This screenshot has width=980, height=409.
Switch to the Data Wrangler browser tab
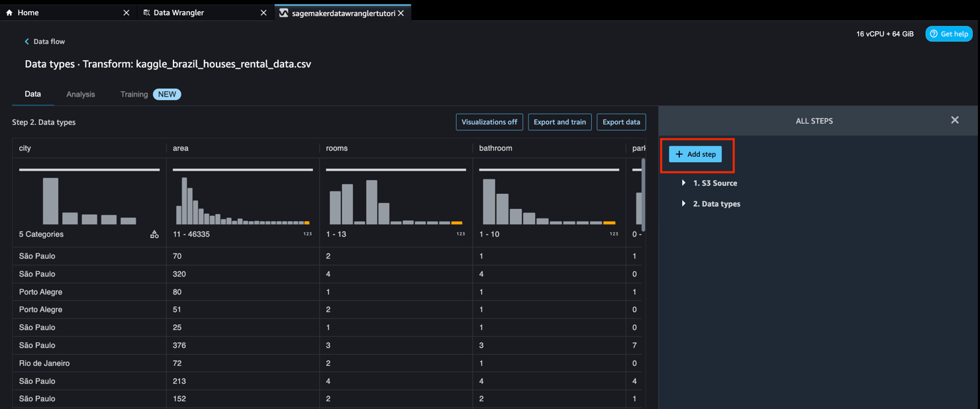(205, 13)
